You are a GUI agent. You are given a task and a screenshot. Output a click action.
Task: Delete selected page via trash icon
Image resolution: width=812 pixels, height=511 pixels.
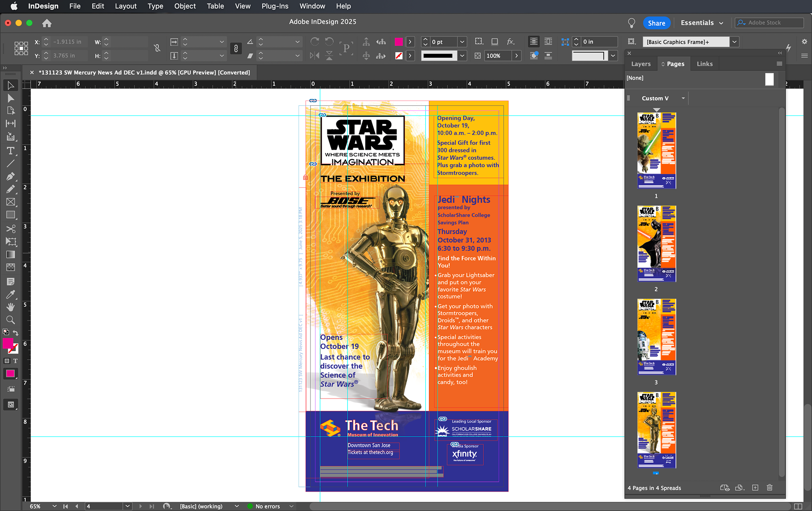tap(770, 488)
